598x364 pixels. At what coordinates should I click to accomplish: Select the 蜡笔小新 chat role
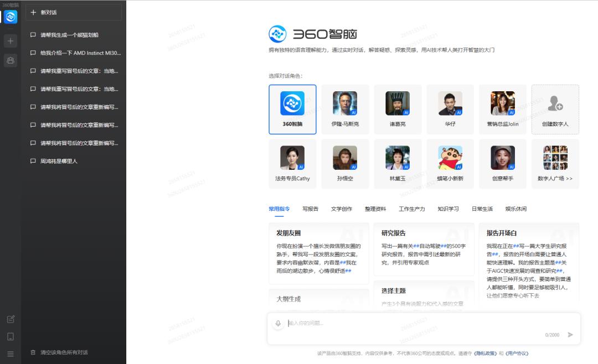450,163
